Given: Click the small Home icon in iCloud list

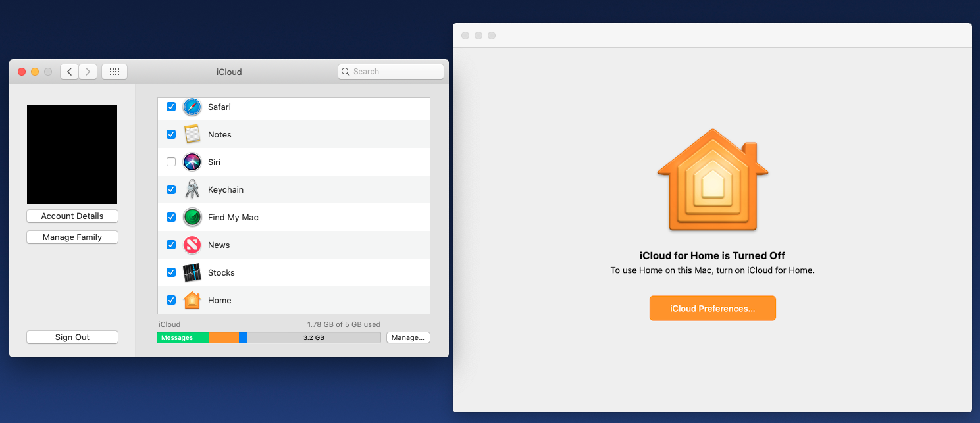Looking at the screenshot, I should click(192, 300).
